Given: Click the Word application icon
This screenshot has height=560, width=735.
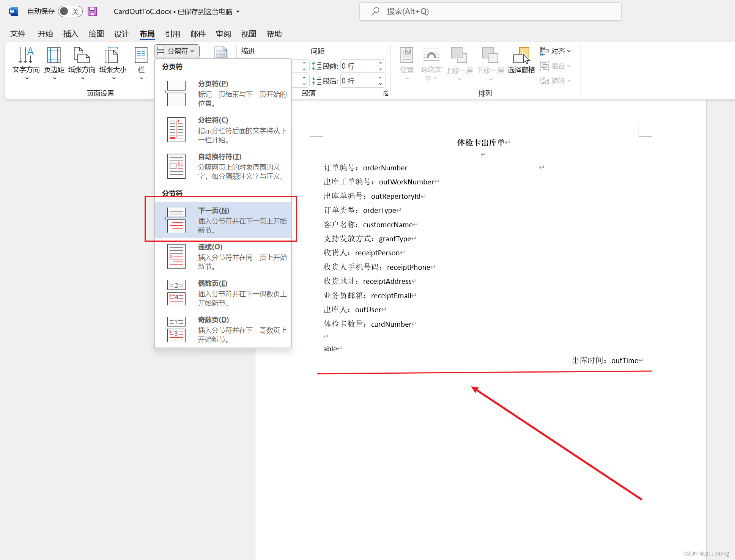Looking at the screenshot, I should 13,11.
